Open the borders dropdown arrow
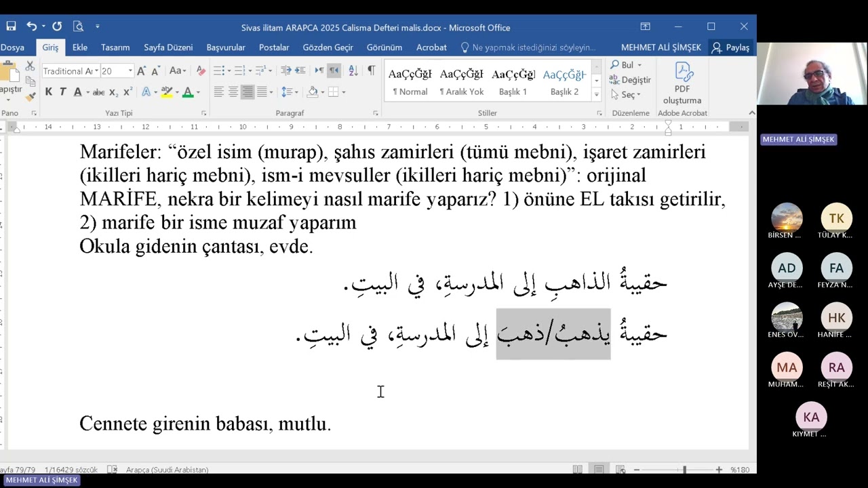The width and height of the screenshot is (868, 488). pyautogui.click(x=343, y=92)
